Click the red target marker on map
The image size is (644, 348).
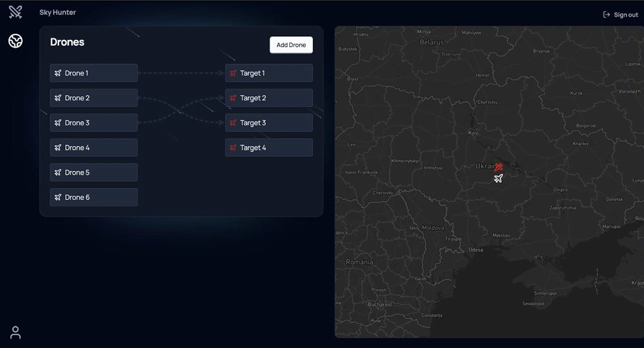pyautogui.click(x=498, y=167)
